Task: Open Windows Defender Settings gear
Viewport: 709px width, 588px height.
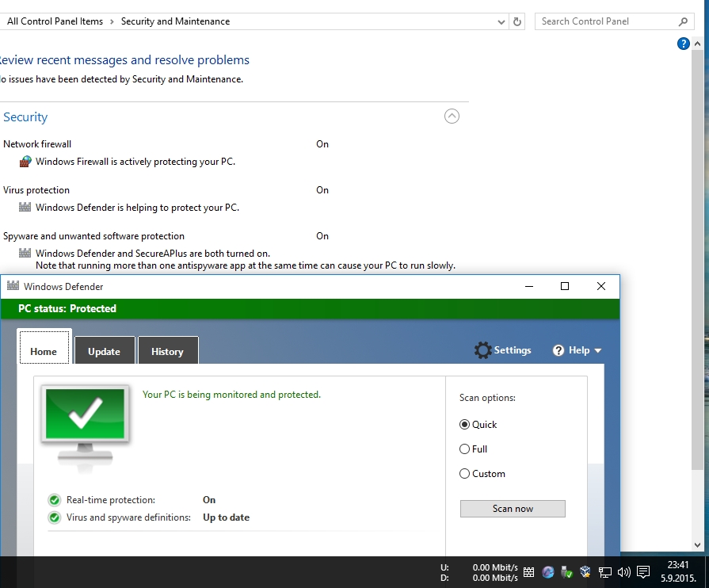Action: point(502,350)
